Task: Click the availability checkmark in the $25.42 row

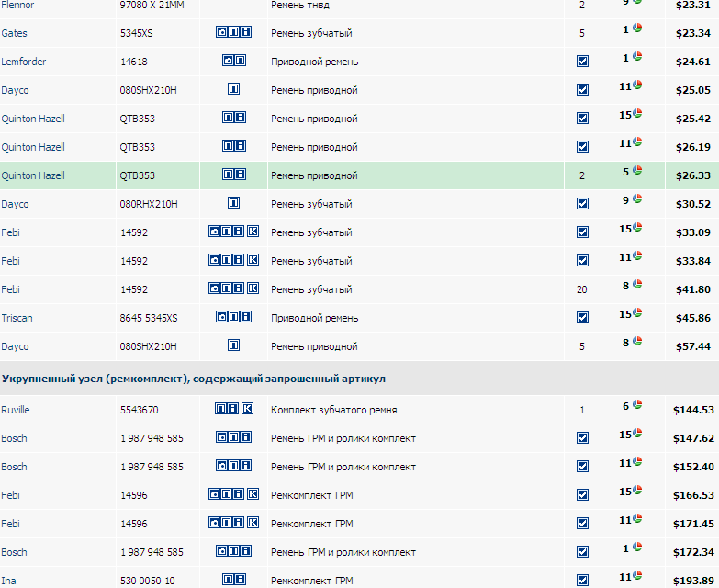Action: [582, 118]
